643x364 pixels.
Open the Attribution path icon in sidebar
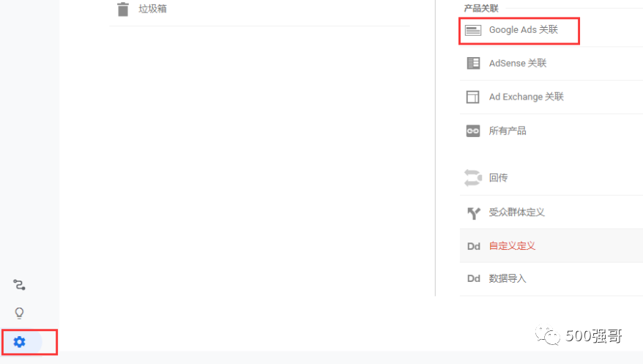tap(19, 285)
